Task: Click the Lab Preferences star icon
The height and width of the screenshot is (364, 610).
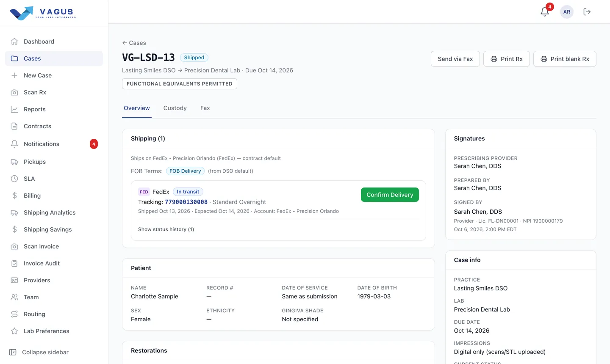Action: coord(14,331)
